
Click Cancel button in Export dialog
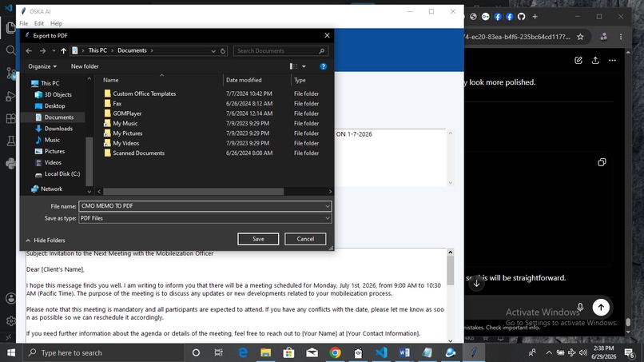[305, 239]
